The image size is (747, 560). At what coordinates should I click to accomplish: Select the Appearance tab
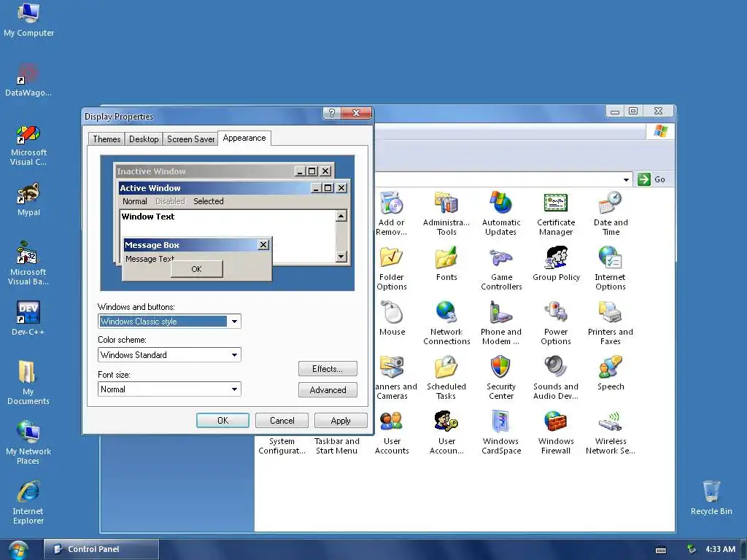coord(244,138)
